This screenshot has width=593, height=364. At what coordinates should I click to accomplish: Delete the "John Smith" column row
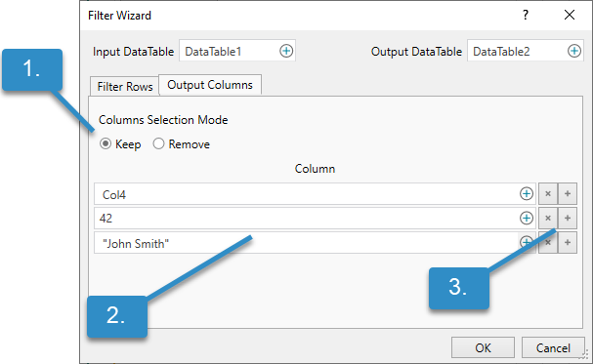[548, 242]
